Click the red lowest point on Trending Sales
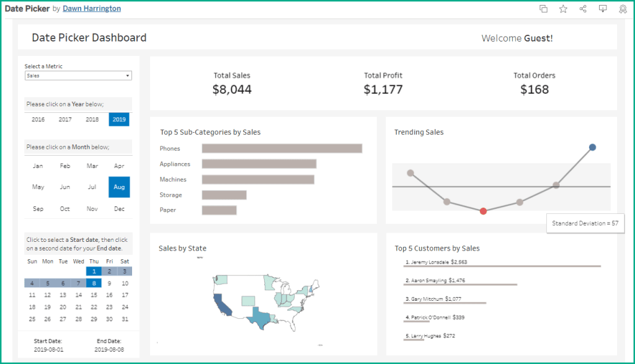635x364 pixels. click(x=483, y=211)
